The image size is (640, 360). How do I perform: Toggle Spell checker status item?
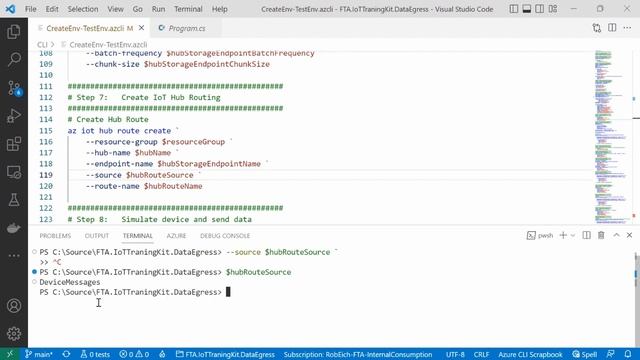(584, 354)
